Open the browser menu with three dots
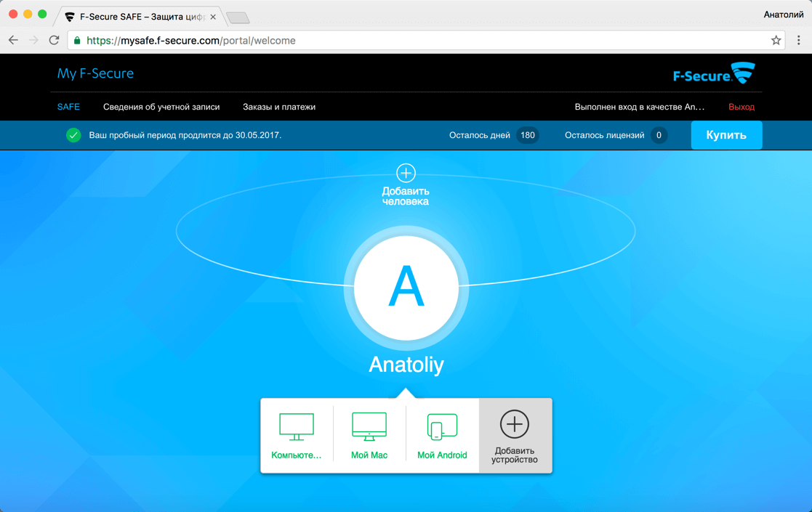 (797, 41)
